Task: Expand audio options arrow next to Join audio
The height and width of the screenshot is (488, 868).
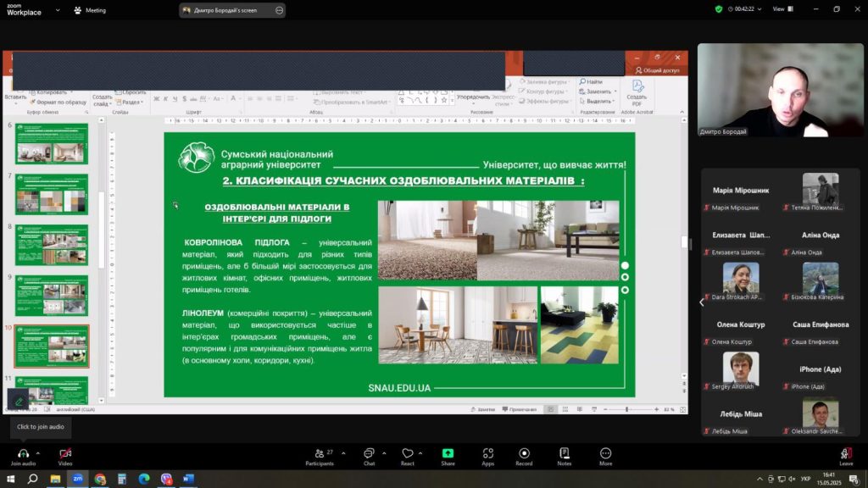Action: point(37,453)
